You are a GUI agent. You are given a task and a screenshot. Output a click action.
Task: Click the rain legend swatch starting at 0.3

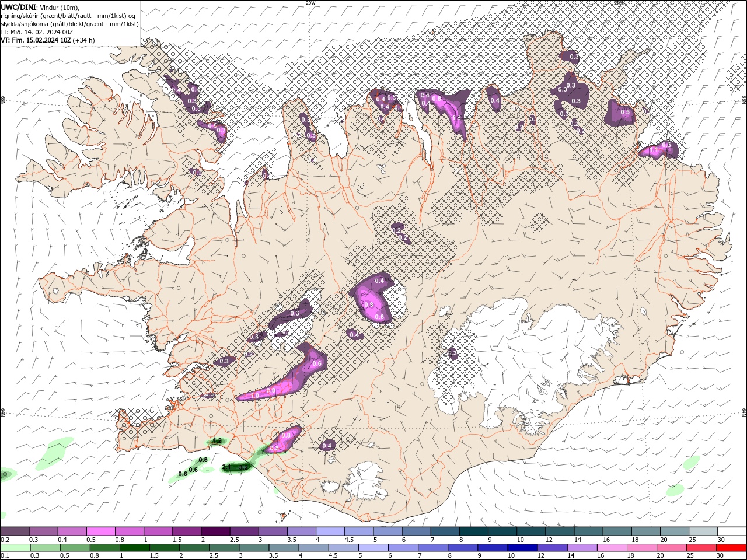pyautogui.click(x=45, y=548)
